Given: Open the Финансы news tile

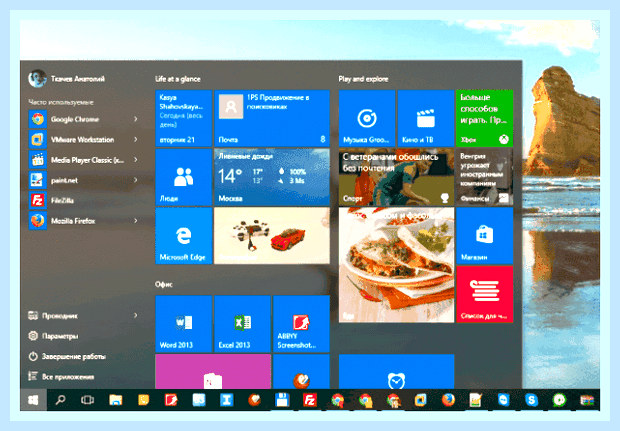Looking at the screenshot, I should point(484,177).
